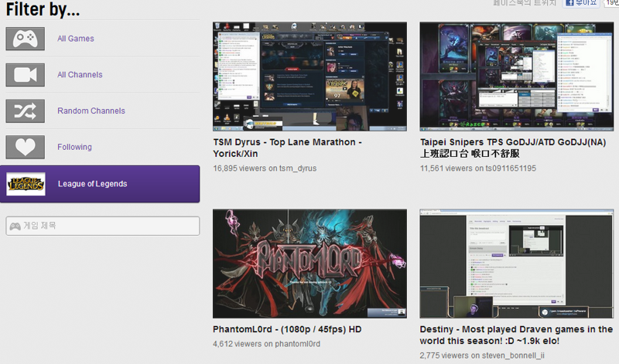
Task: Select the League of Legends filter
Action: click(100, 184)
